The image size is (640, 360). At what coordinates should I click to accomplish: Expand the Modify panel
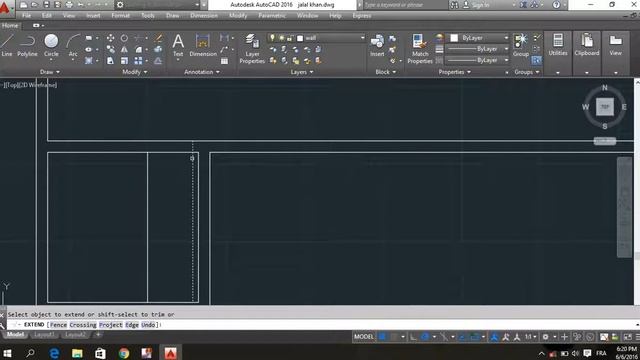point(135,72)
